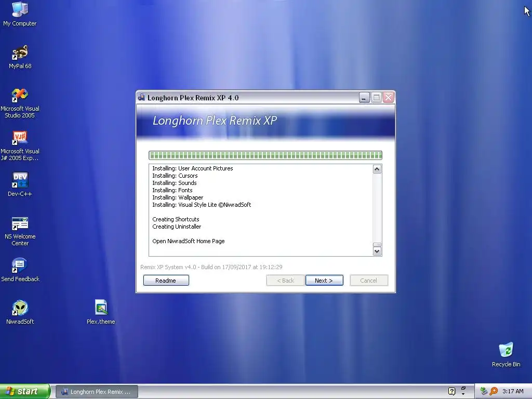Viewport: 532px width, 399px height.
Task: Select the 'Installing: Cursors' log line
Action: point(175,176)
